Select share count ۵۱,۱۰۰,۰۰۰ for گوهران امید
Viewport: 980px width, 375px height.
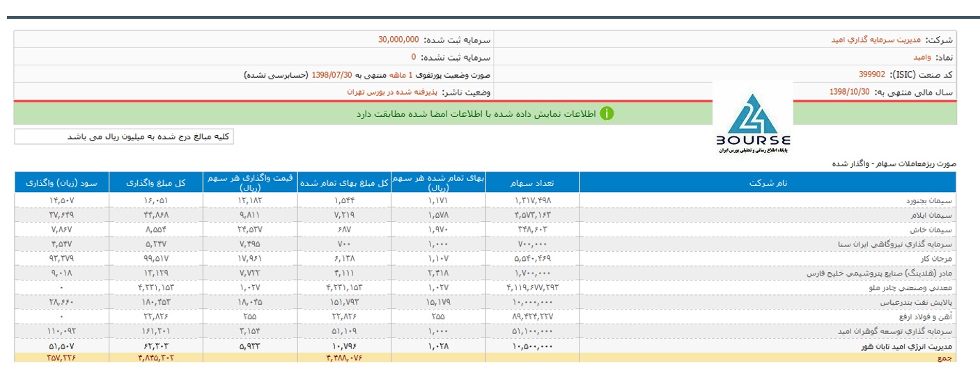tap(532, 332)
